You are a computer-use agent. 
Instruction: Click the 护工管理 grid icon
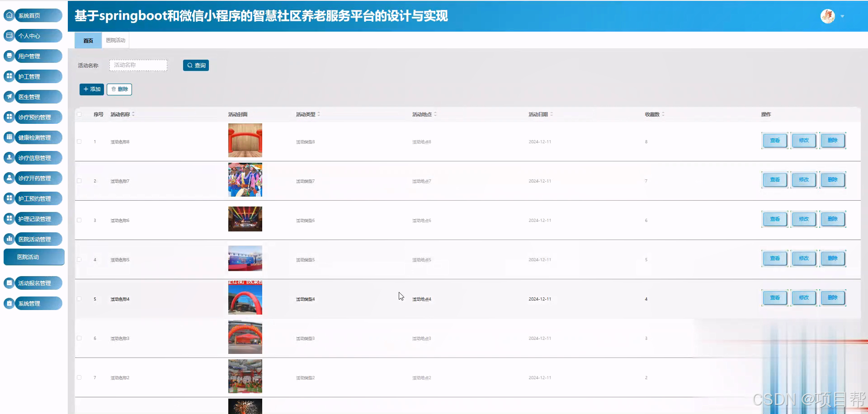[x=9, y=76]
